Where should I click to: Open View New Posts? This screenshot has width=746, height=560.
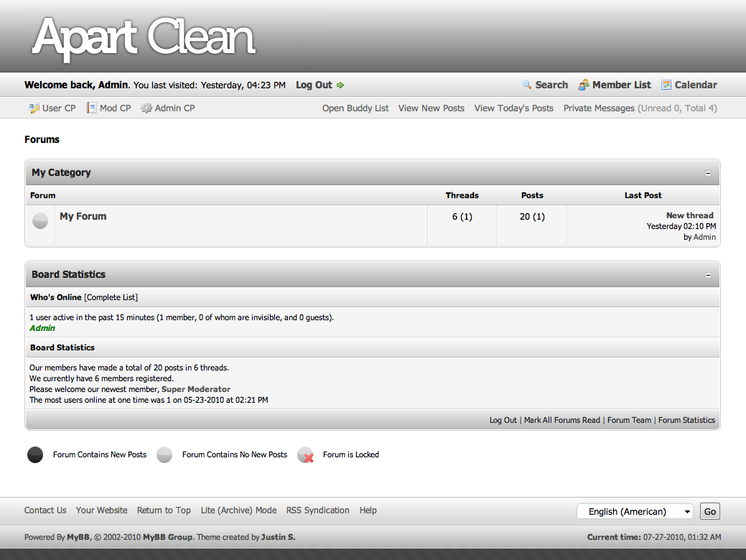pyautogui.click(x=431, y=108)
